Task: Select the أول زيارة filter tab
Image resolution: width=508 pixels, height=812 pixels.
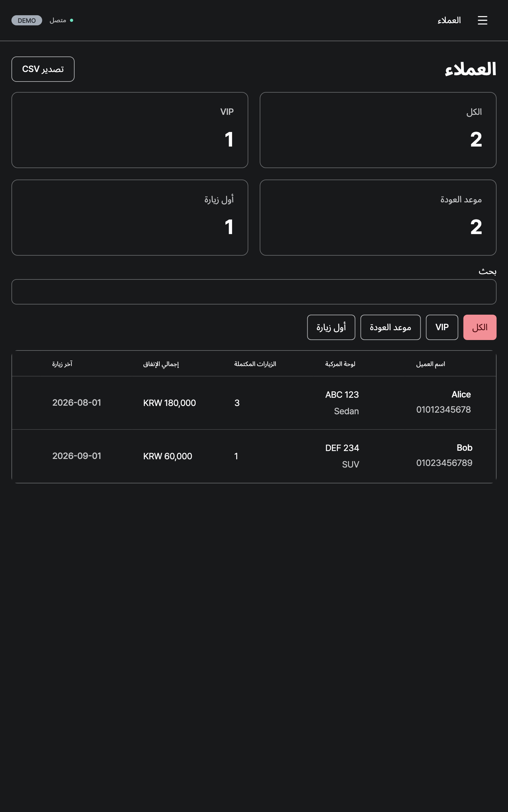Action: click(x=331, y=327)
